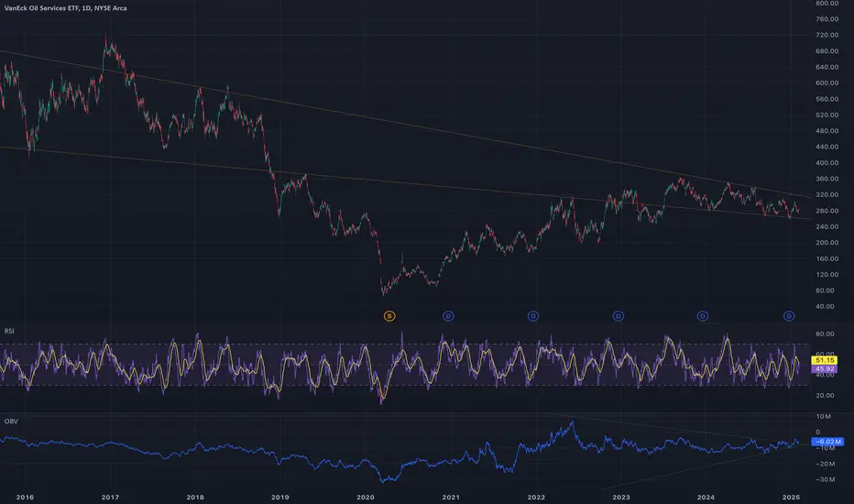Click the 2025 label on time axis
This screenshot has height=504, width=854.
pos(791,497)
